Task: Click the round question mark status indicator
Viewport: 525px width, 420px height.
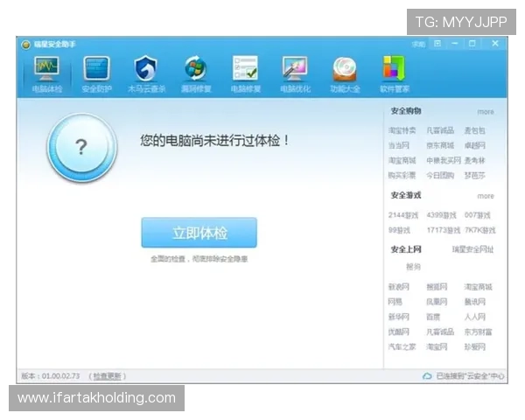Action: pos(82,147)
